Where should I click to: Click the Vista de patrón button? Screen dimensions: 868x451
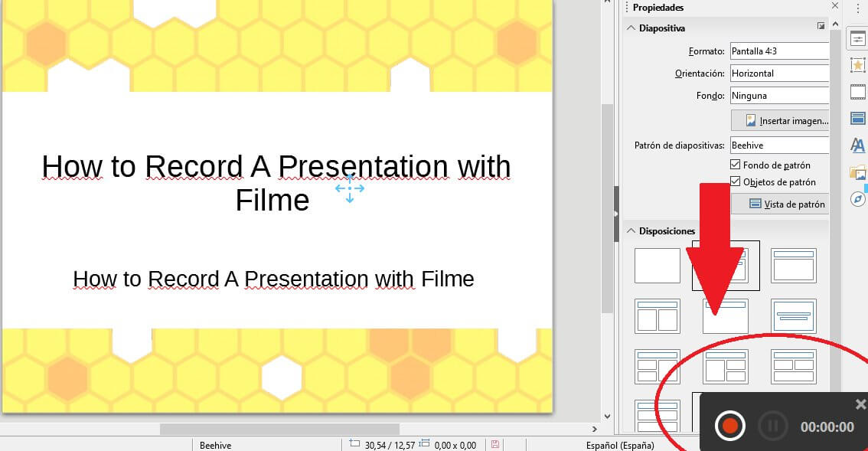coord(780,204)
